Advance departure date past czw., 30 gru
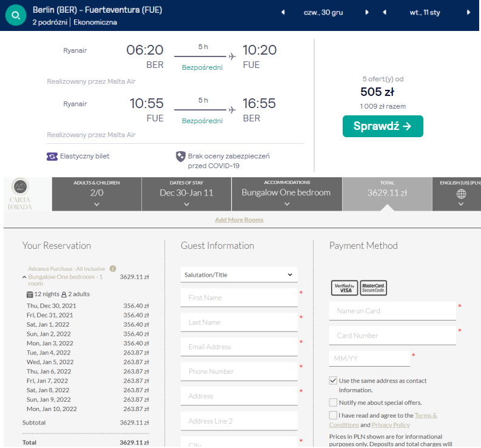This screenshot has width=481, height=448. (x=367, y=12)
